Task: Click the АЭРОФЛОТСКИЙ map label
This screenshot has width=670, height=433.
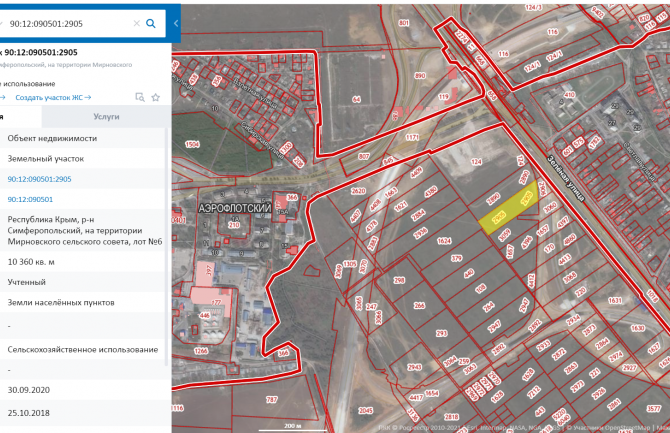Action: click(235, 208)
